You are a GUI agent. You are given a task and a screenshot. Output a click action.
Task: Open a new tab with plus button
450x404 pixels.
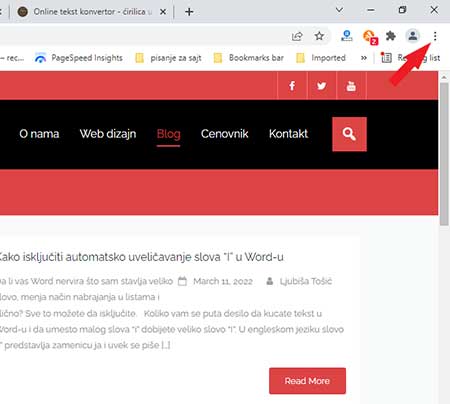189,12
